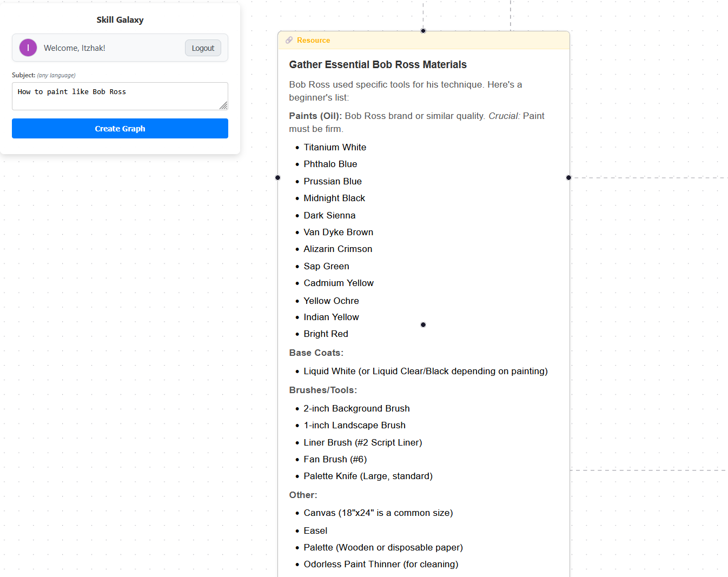The height and width of the screenshot is (577, 728).
Task: Click the Indian Yellow list item
Action: (x=332, y=317)
